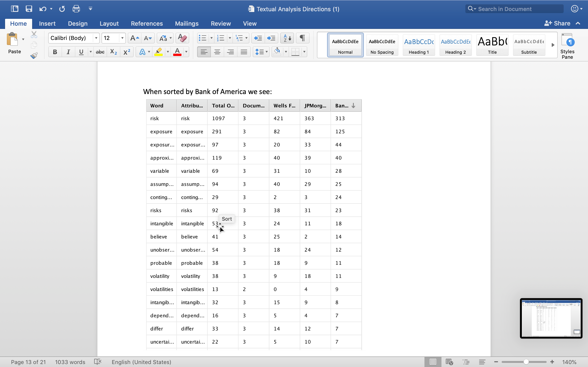Image resolution: width=588 pixels, height=367 pixels.
Task: Expand the font color dropdown arrow
Action: click(x=186, y=52)
